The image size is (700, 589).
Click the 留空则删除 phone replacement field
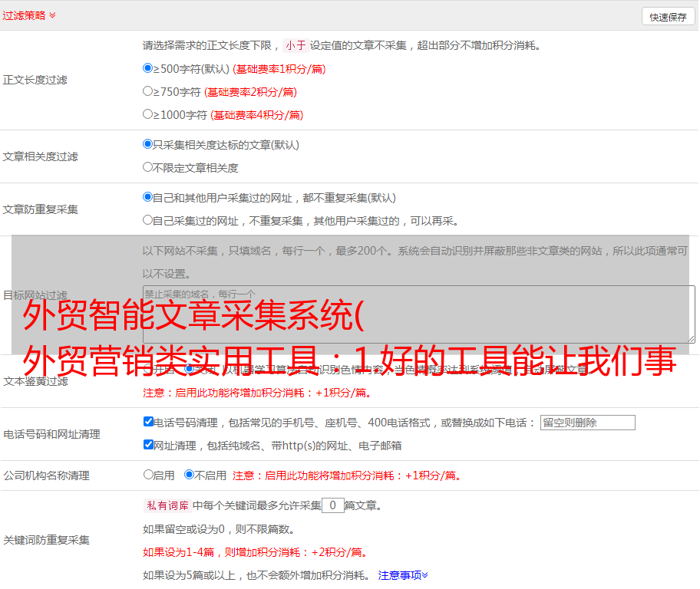point(587,423)
